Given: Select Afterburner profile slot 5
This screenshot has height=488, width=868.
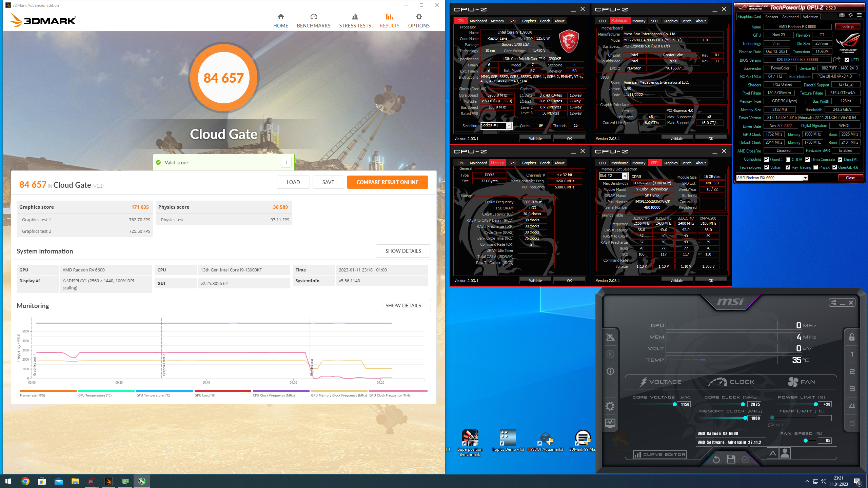Looking at the screenshot, I should [x=852, y=423].
